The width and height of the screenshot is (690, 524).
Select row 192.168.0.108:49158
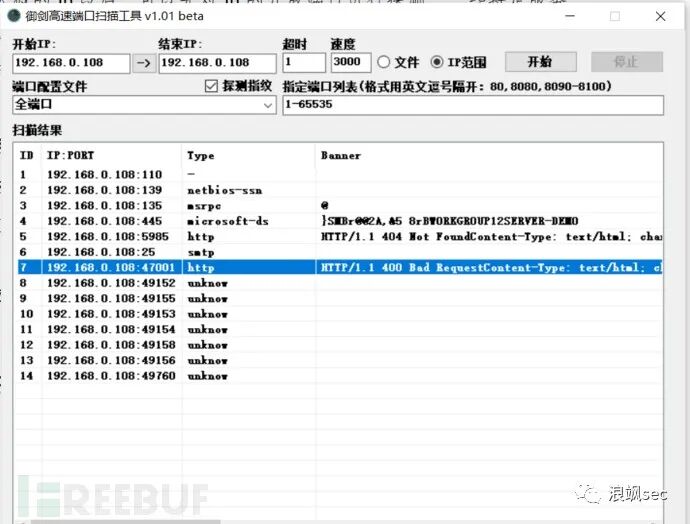coord(340,345)
